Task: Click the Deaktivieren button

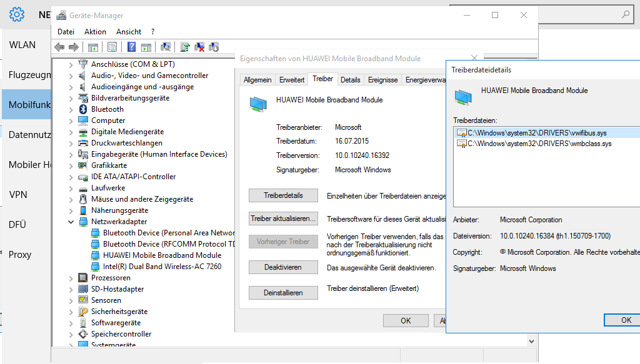Action: (x=283, y=267)
